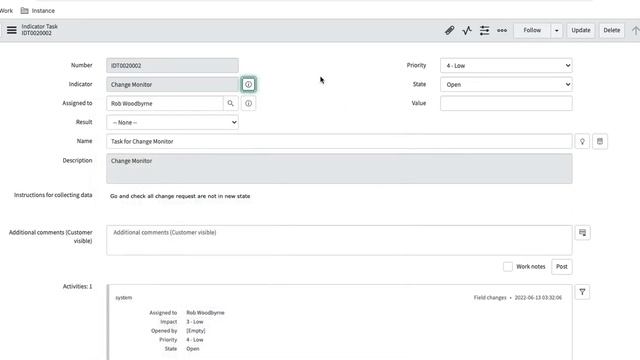The image size is (640, 360).
Task: Open more options ellipsis icon
Action: point(502,30)
